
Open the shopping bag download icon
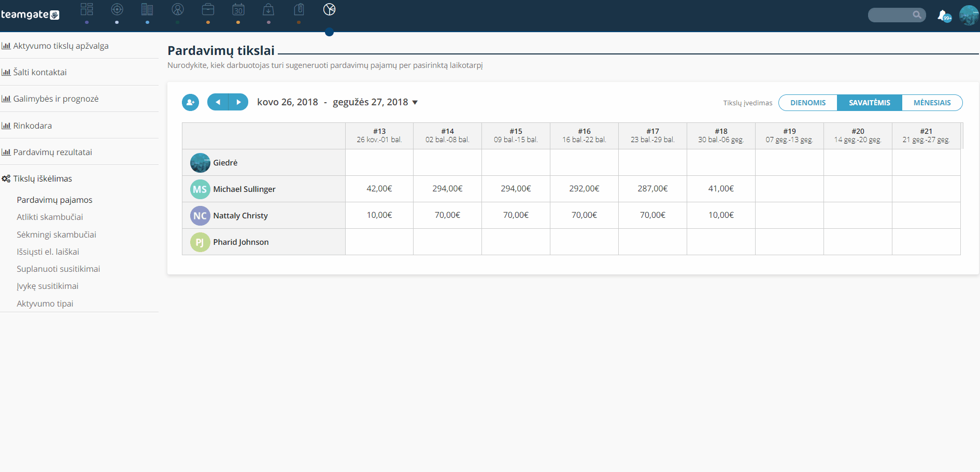tap(268, 9)
